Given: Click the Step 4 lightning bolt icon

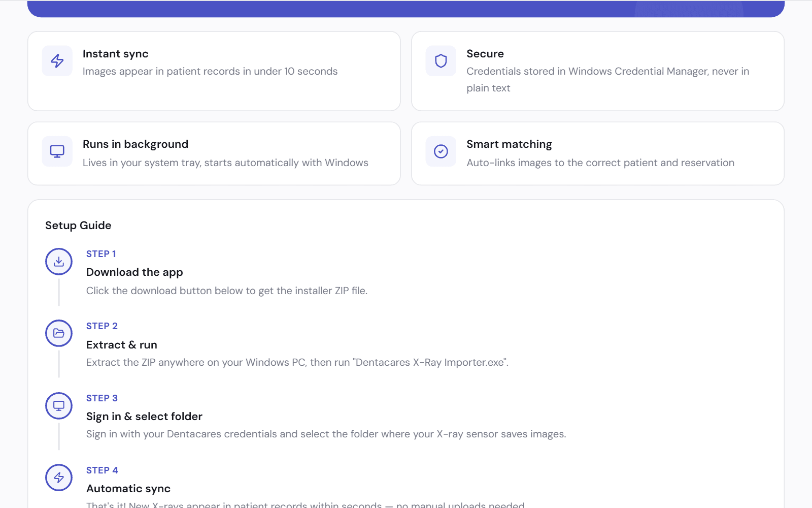Looking at the screenshot, I should point(59,478).
